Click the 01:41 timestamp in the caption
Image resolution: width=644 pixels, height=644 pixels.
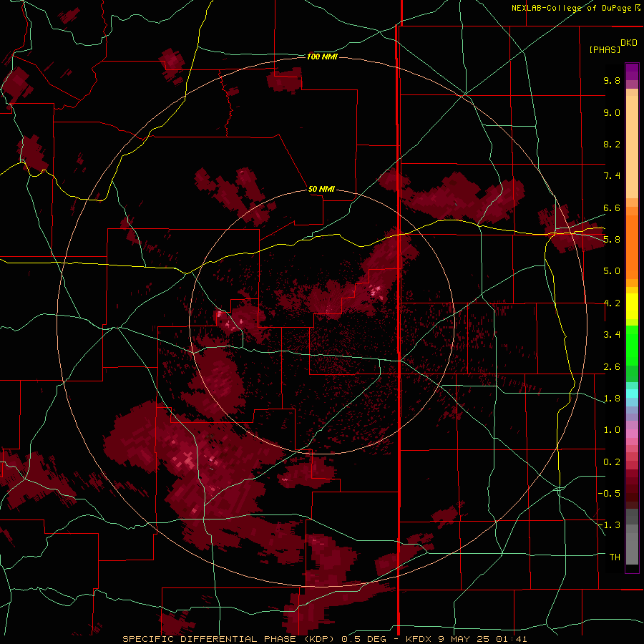pyautogui.click(x=512, y=639)
